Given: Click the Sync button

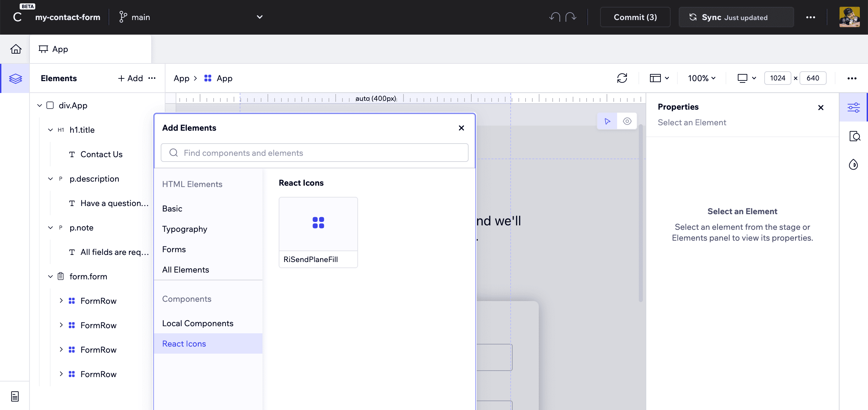Looking at the screenshot, I should pyautogui.click(x=736, y=17).
